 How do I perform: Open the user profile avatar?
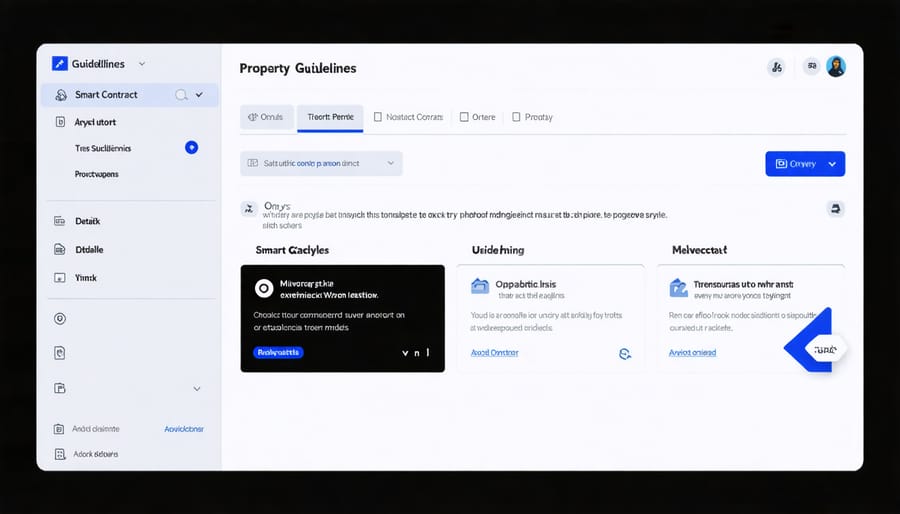836,67
